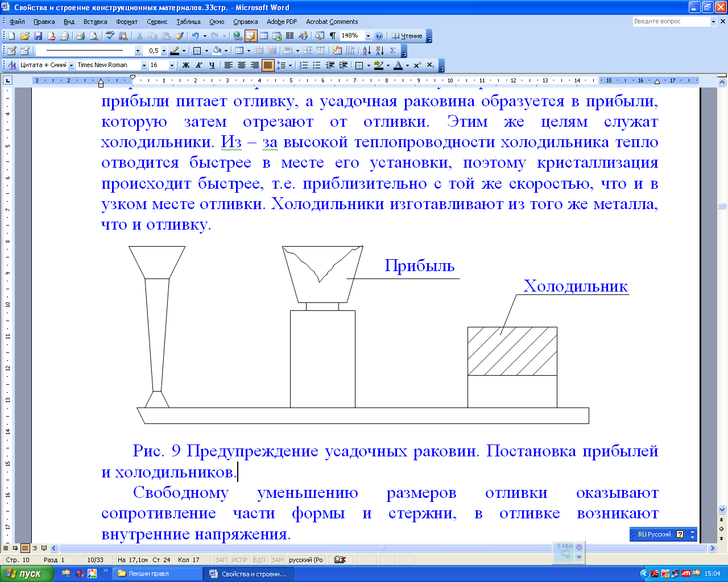728x582 pixels.
Task: Align text to the left
Action: click(229, 65)
